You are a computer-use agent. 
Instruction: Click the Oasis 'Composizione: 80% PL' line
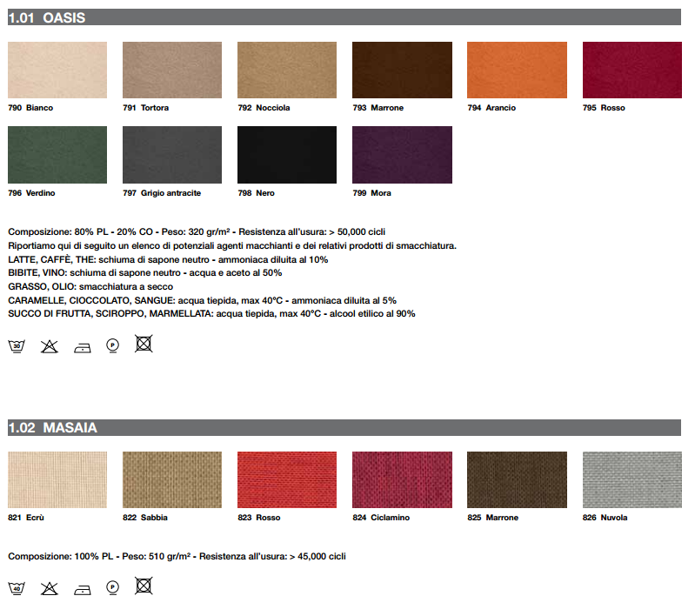pyautogui.click(x=197, y=232)
